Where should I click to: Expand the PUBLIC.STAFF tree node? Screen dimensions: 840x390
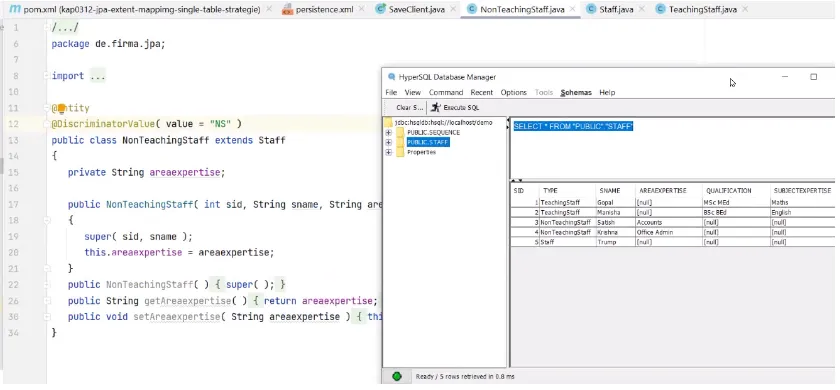point(388,142)
